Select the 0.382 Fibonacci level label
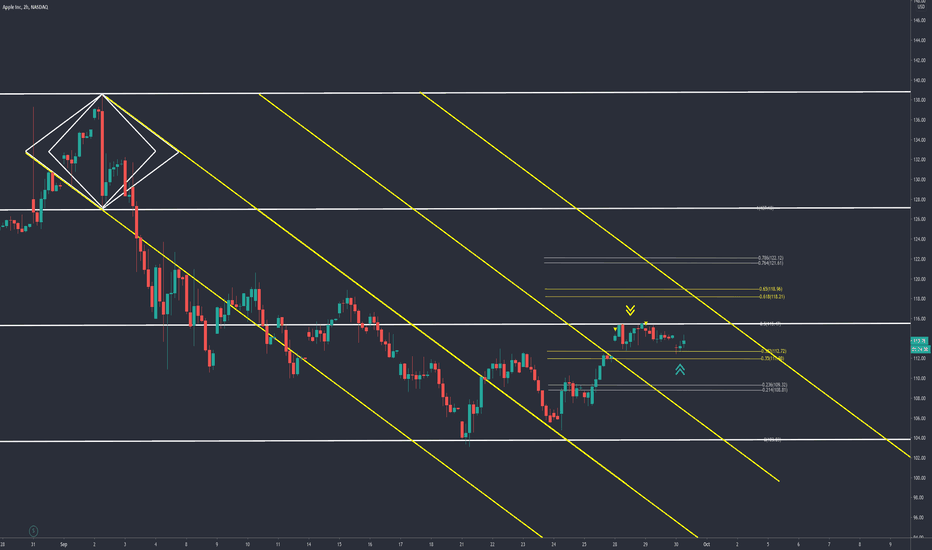 point(774,351)
